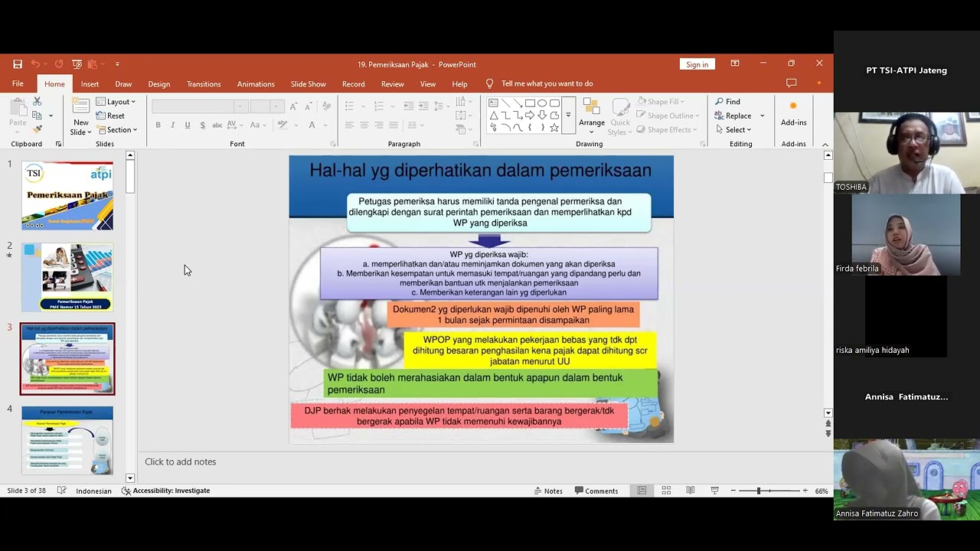Image resolution: width=980 pixels, height=551 pixels.
Task: Click the Indonesian language indicator
Action: click(x=93, y=491)
